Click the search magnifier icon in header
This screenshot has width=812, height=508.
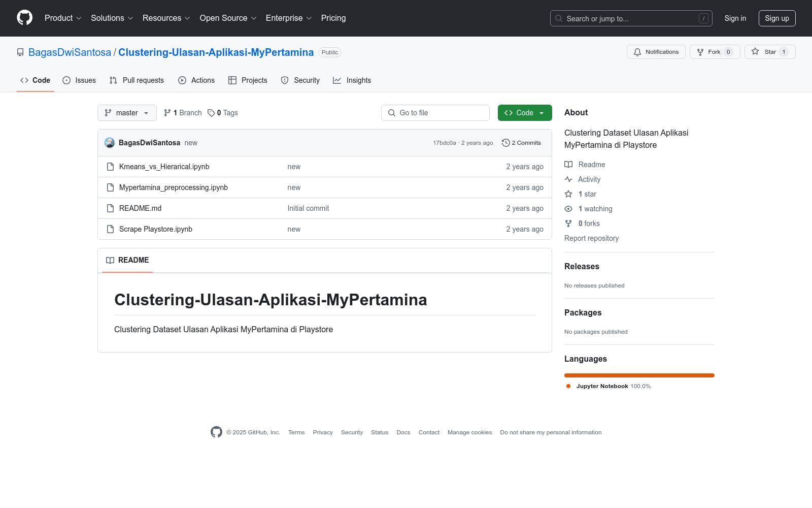(559, 18)
